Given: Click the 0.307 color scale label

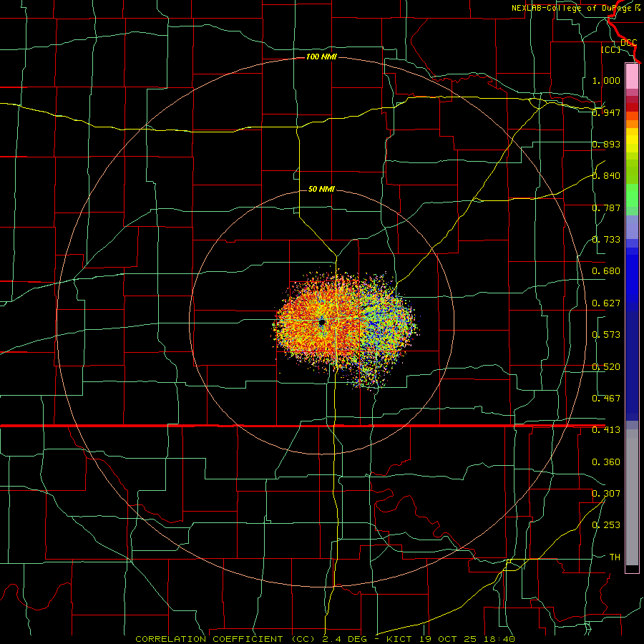Looking at the screenshot, I should (x=606, y=493).
